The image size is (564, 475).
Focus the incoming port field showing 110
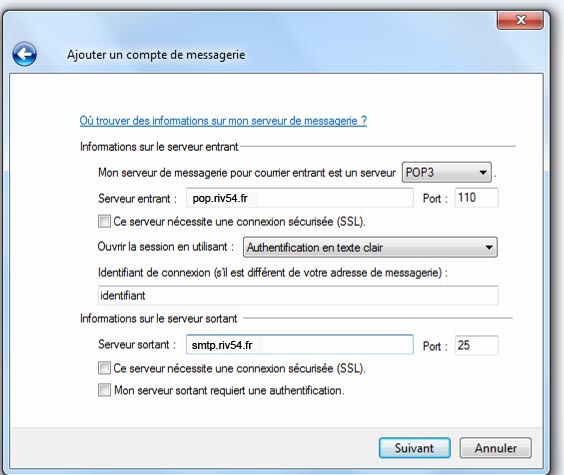click(x=477, y=198)
